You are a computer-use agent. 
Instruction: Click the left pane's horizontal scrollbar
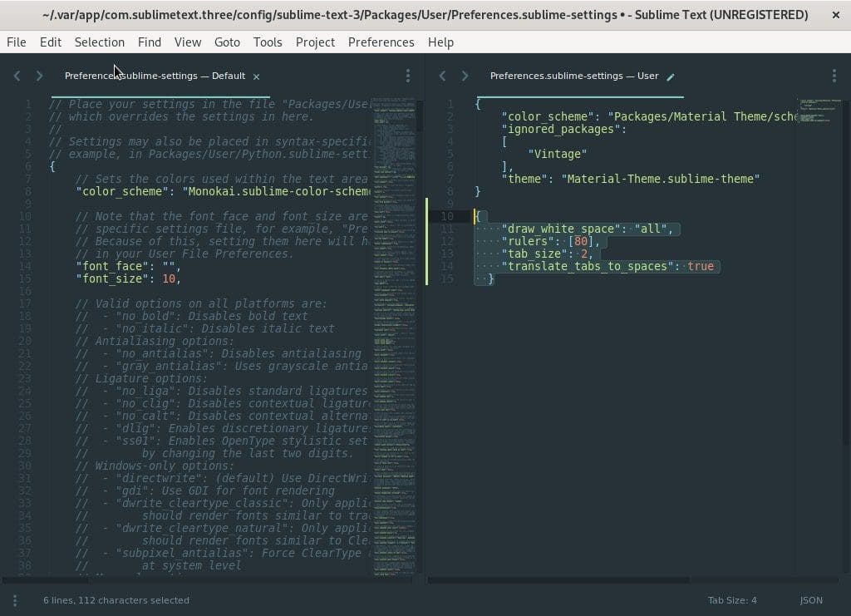pyautogui.click(x=208, y=579)
